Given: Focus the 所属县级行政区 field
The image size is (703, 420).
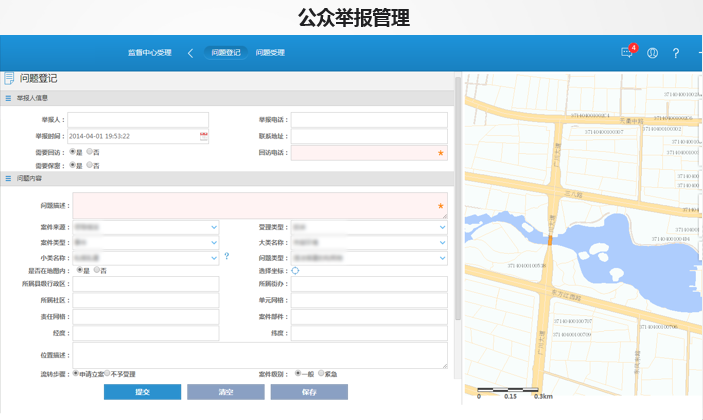Looking at the screenshot, I should tap(146, 284).
